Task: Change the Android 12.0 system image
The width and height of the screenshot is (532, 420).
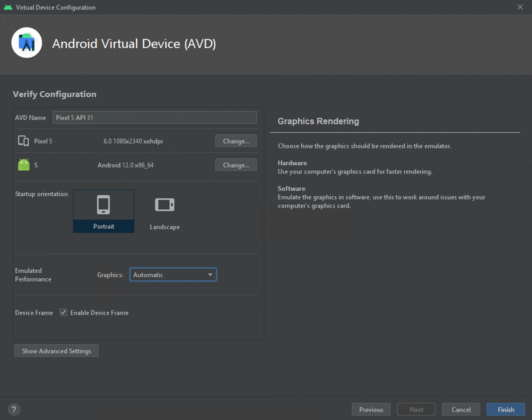Action: [x=236, y=165]
